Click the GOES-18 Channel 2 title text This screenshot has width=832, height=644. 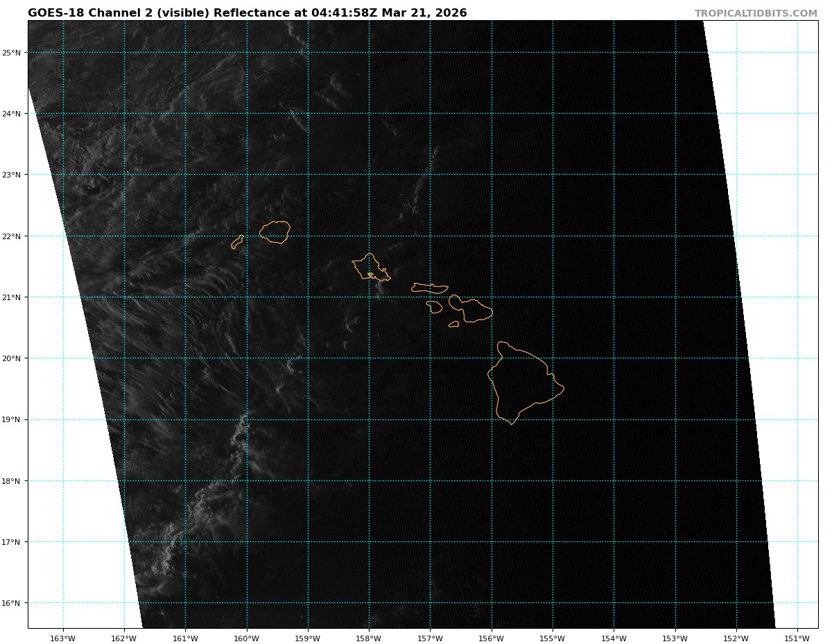(118, 13)
